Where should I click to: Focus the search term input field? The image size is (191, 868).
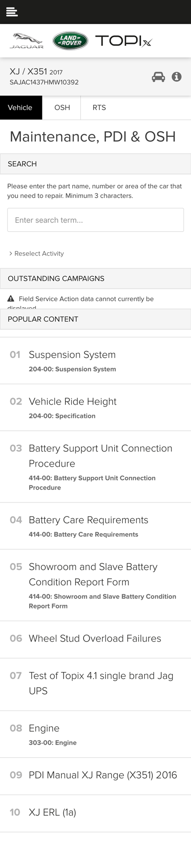95,220
